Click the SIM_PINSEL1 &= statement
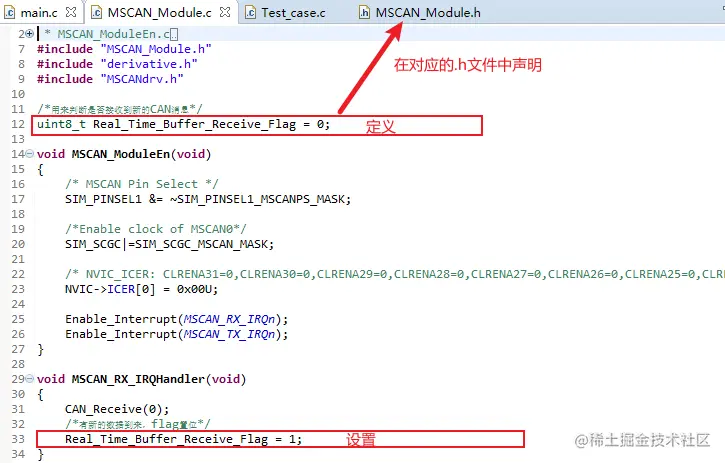The height and width of the screenshot is (463, 725). point(208,199)
